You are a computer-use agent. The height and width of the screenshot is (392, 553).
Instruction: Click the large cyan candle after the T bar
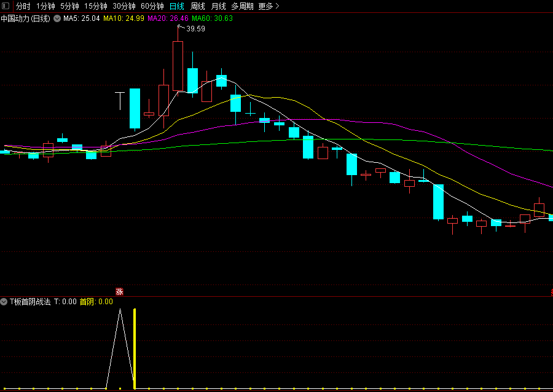135,109
